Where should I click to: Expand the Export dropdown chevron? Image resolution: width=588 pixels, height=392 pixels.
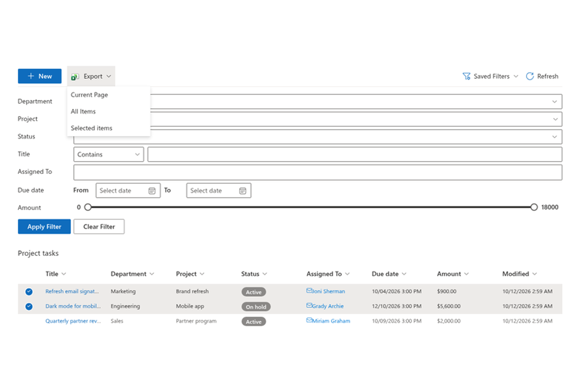pos(108,76)
